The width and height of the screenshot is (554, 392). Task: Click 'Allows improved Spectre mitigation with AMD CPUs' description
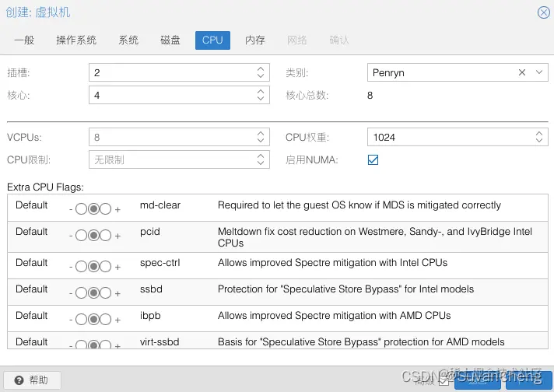click(x=334, y=315)
